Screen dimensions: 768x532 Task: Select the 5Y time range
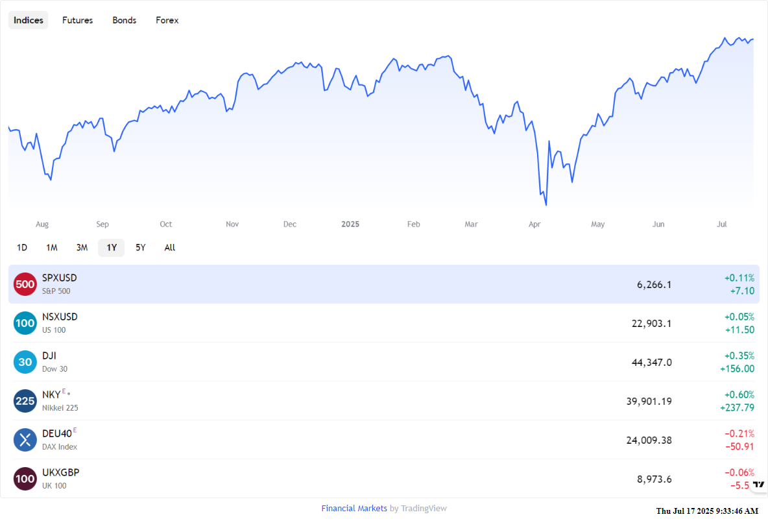point(141,247)
